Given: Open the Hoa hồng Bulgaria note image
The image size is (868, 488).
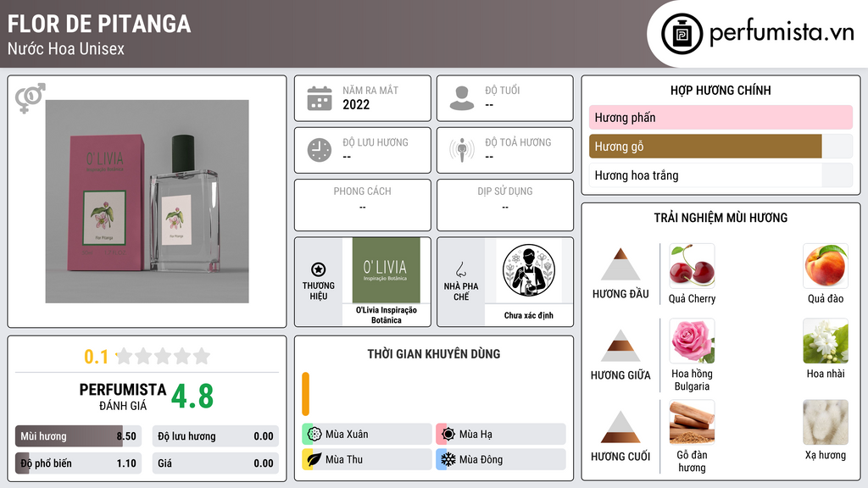Looking at the screenshot, I should coord(692,341).
